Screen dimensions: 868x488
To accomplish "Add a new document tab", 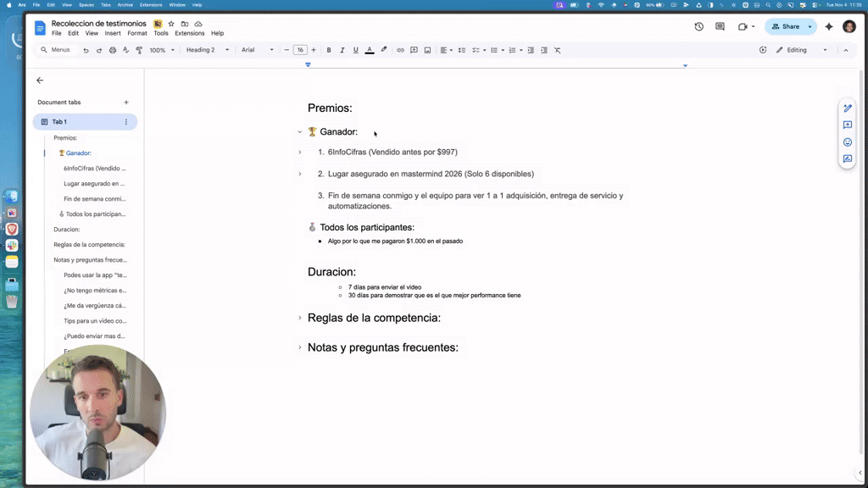I will click(x=126, y=103).
